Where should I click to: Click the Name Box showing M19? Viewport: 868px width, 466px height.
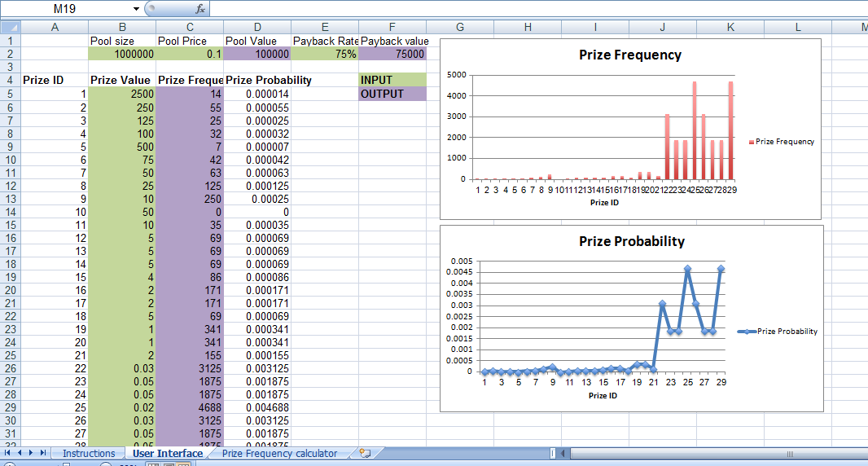coord(65,9)
